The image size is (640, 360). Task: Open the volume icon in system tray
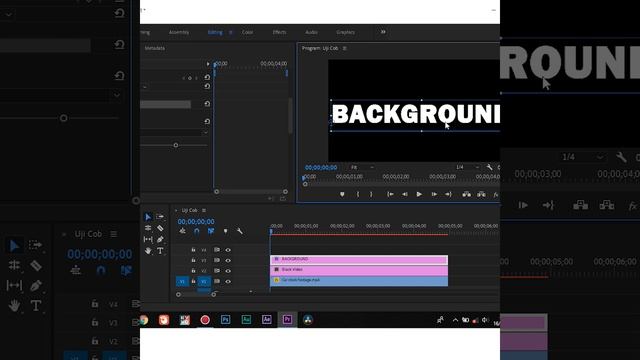pos(485,320)
